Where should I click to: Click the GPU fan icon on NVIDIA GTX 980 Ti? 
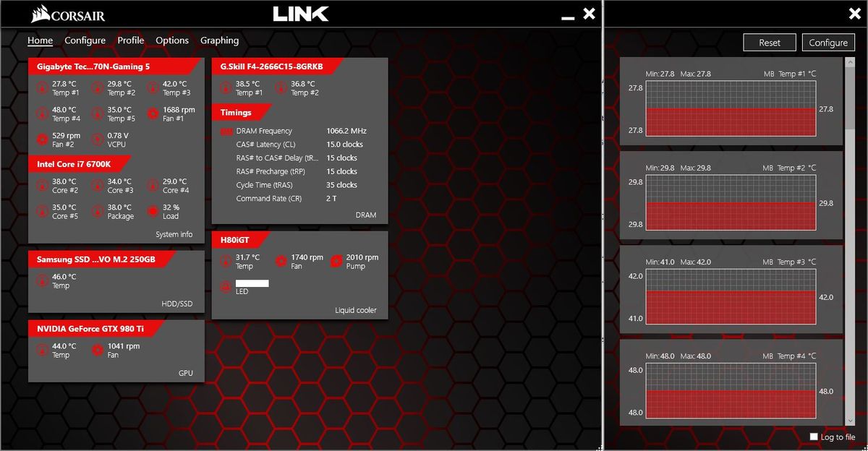(x=98, y=350)
